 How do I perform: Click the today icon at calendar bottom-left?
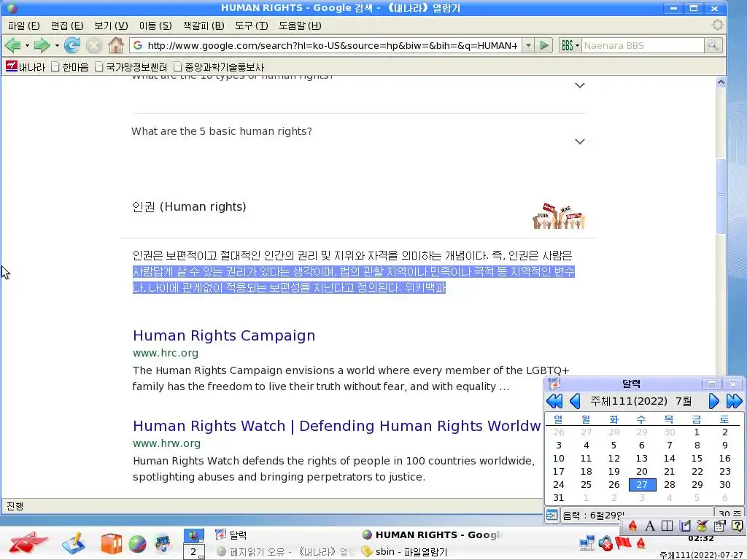point(551,516)
